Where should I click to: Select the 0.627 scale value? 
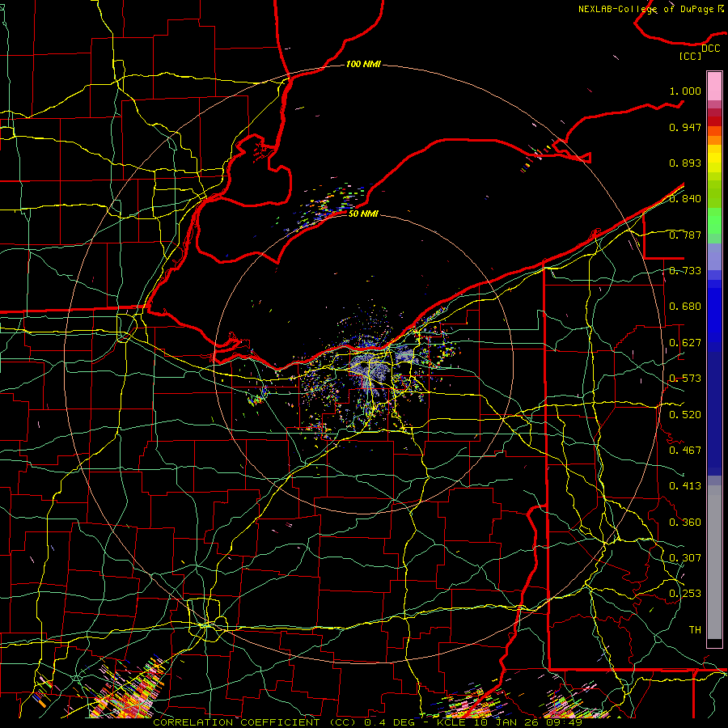point(685,342)
